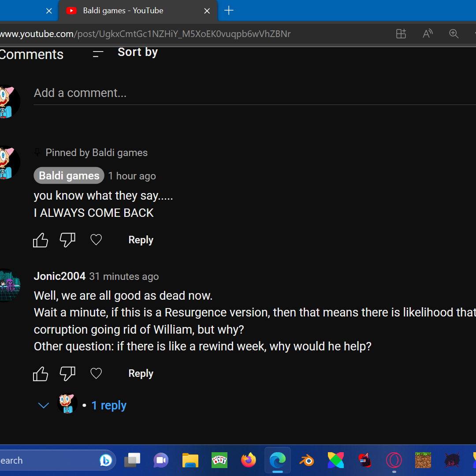The height and width of the screenshot is (476, 476).
Task: Launch Blender from the taskbar
Action: click(x=307, y=460)
